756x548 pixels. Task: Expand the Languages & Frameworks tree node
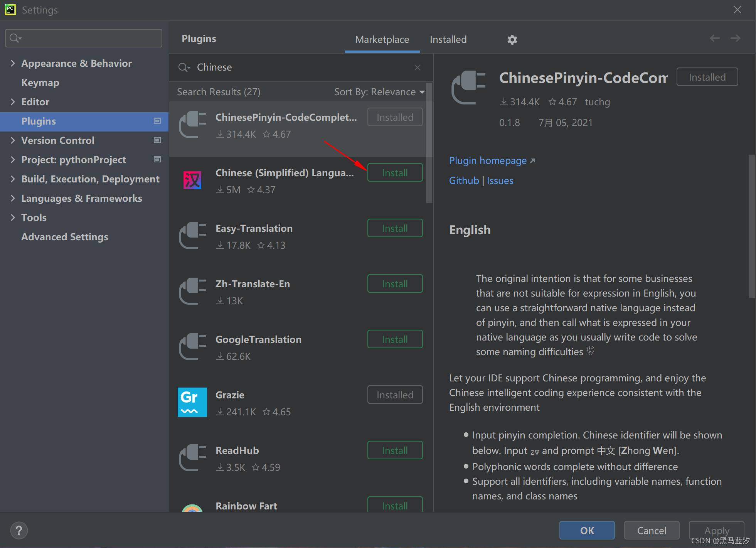point(13,198)
